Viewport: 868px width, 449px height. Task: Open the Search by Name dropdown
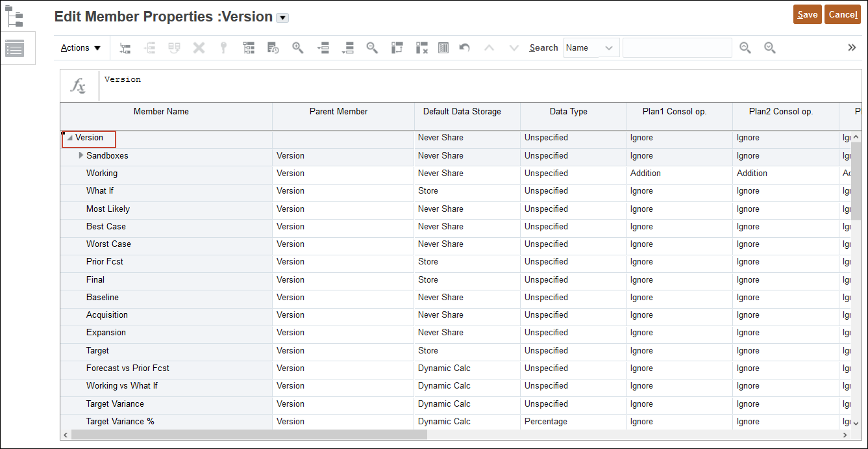coord(591,47)
